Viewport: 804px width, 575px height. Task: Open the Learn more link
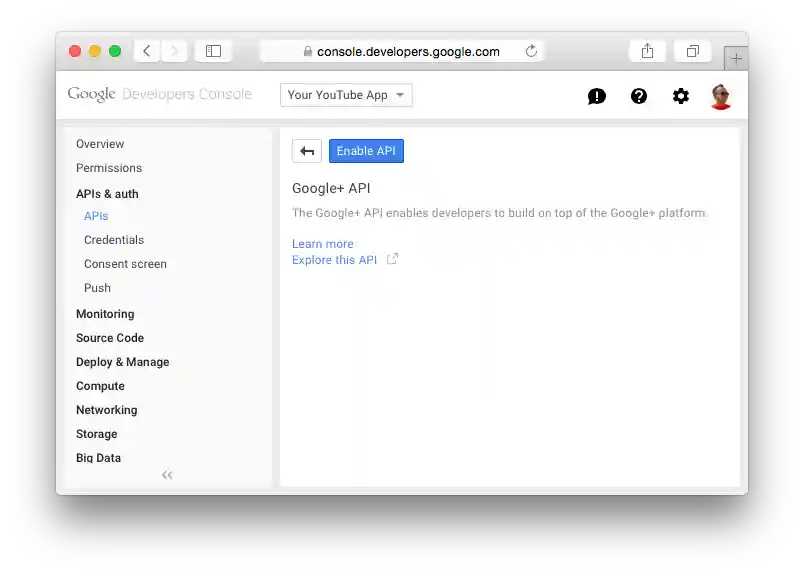(323, 244)
